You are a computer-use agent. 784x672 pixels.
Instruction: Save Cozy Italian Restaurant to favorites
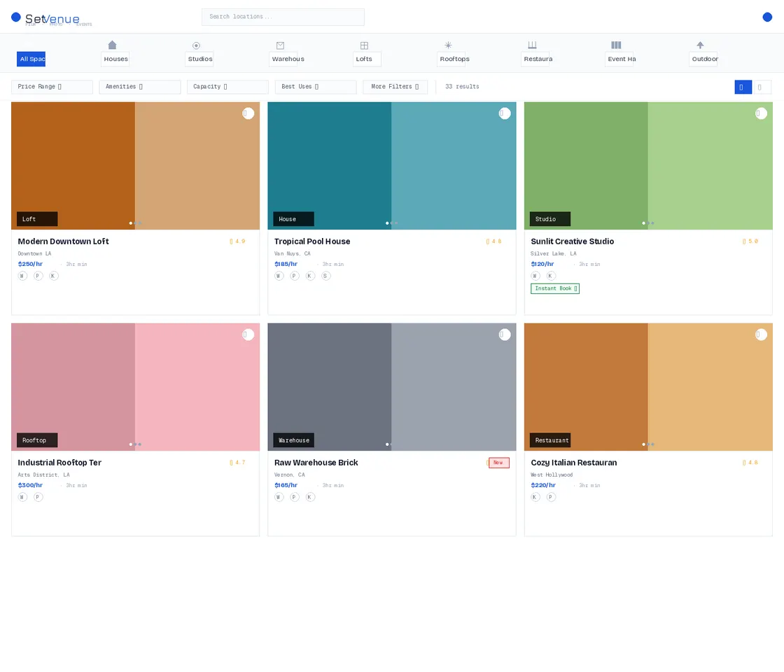(x=761, y=335)
